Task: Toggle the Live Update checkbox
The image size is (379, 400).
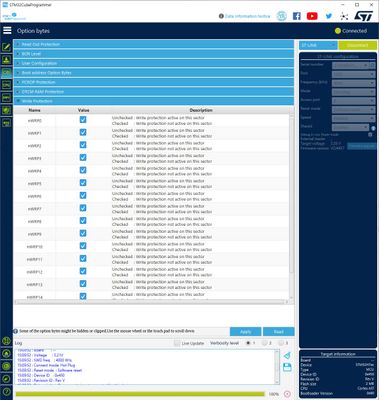Action: (177, 343)
